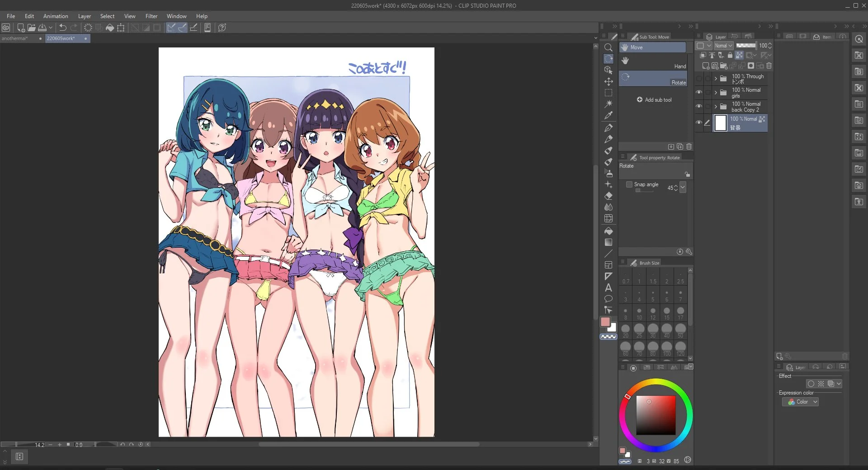Select the Eraser tool

[x=609, y=196]
